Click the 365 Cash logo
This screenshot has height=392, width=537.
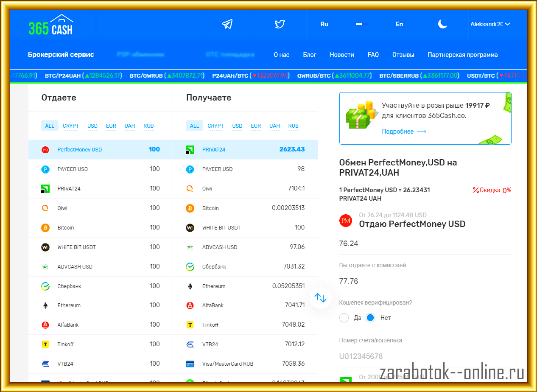(51, 25)
